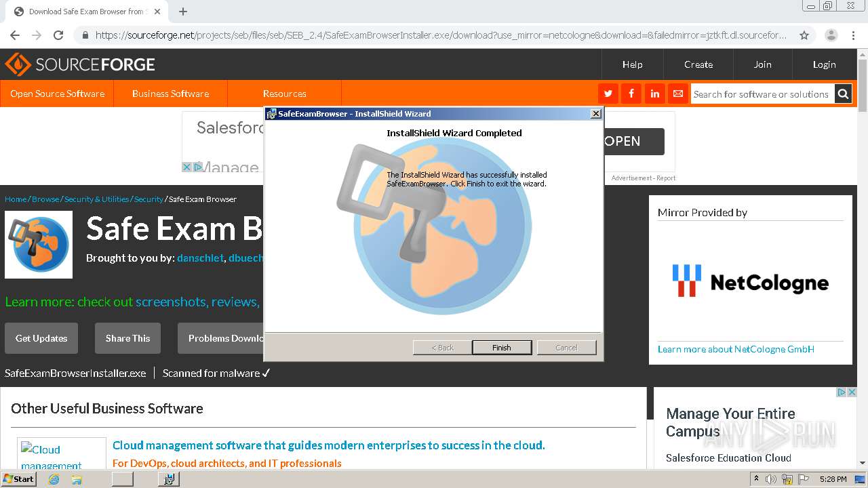This screenshot has height=488, width=868.
Task: Open the Windows Start menu
Action: tap(19, 479)
